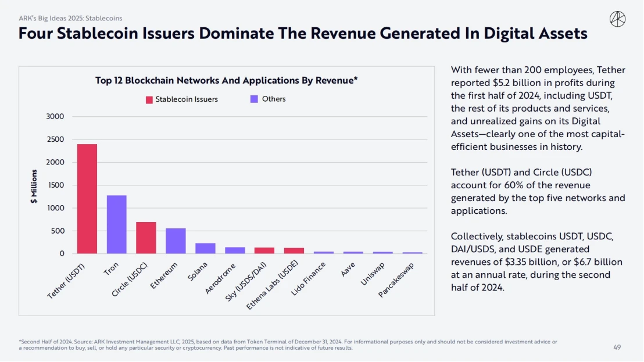Click the Aerodrome bar
Image resolution: width=644 pixels, height=362 pixels.
pyautogui.click(x=235, y=250)
